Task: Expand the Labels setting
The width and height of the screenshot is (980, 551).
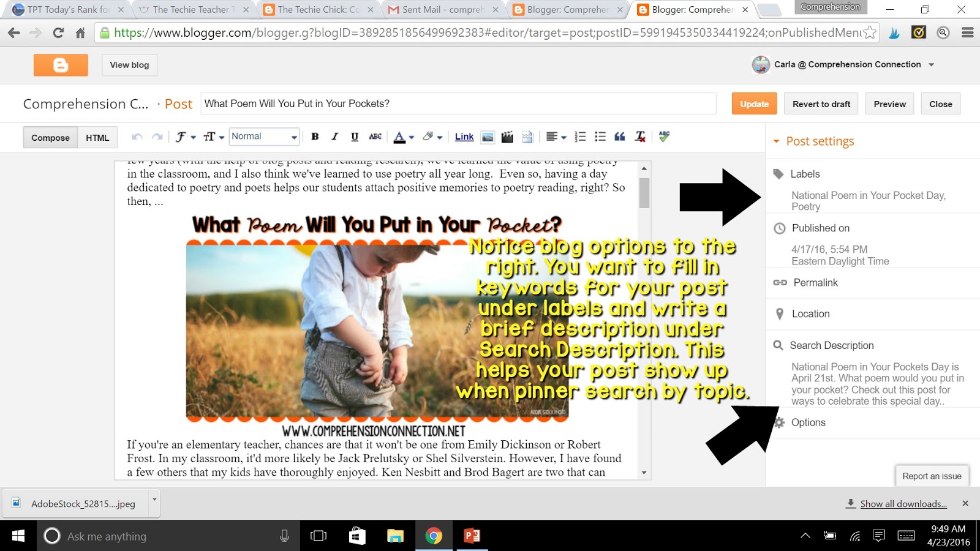Action: (805, 174)
